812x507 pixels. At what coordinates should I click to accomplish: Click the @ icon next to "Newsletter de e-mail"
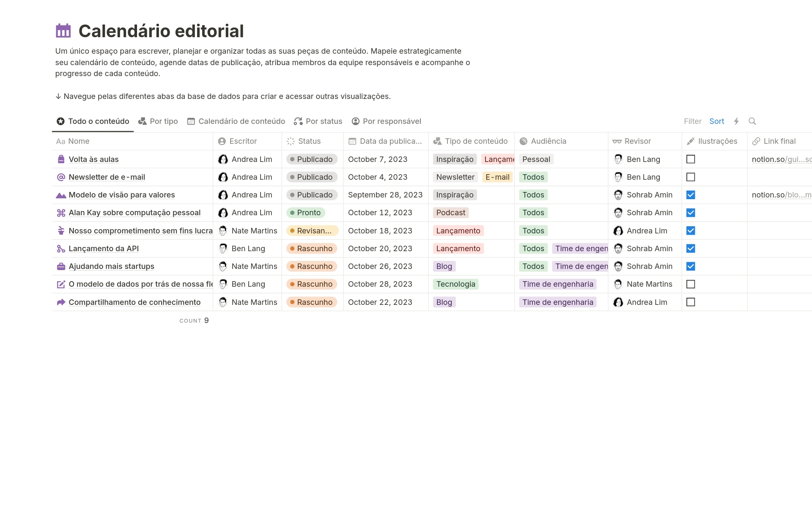pyautogui.click(x=60, y=177)
